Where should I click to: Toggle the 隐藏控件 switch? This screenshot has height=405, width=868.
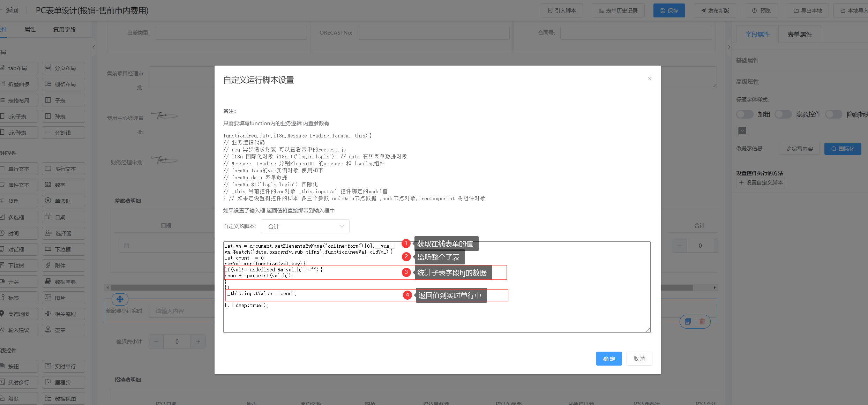point(783,114)
